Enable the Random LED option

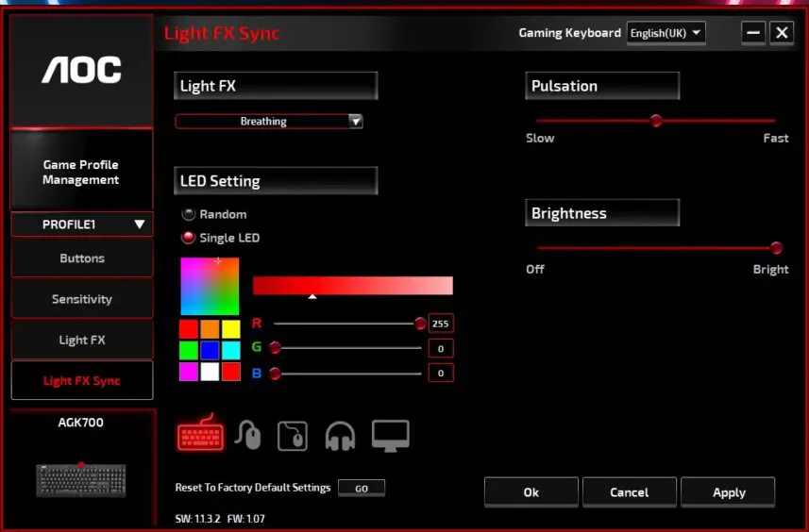(189, 215)
